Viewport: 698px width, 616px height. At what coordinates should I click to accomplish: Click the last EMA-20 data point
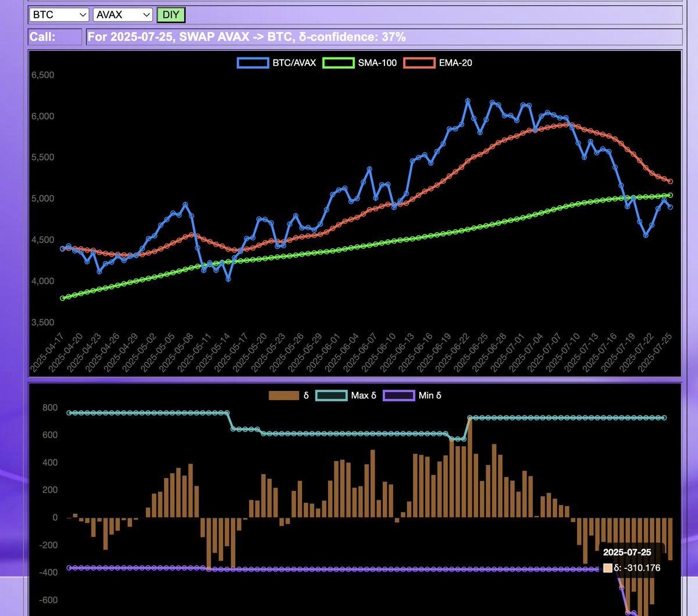click(670, 181)
